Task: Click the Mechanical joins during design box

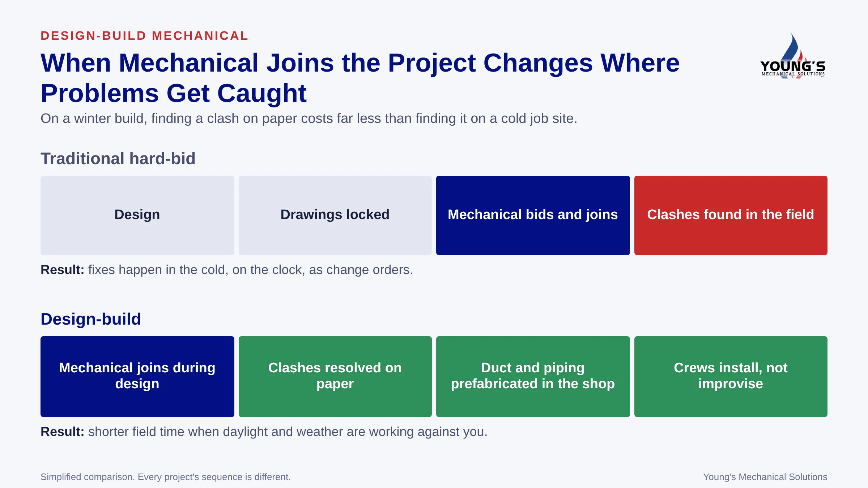Action: pos(137,377)
